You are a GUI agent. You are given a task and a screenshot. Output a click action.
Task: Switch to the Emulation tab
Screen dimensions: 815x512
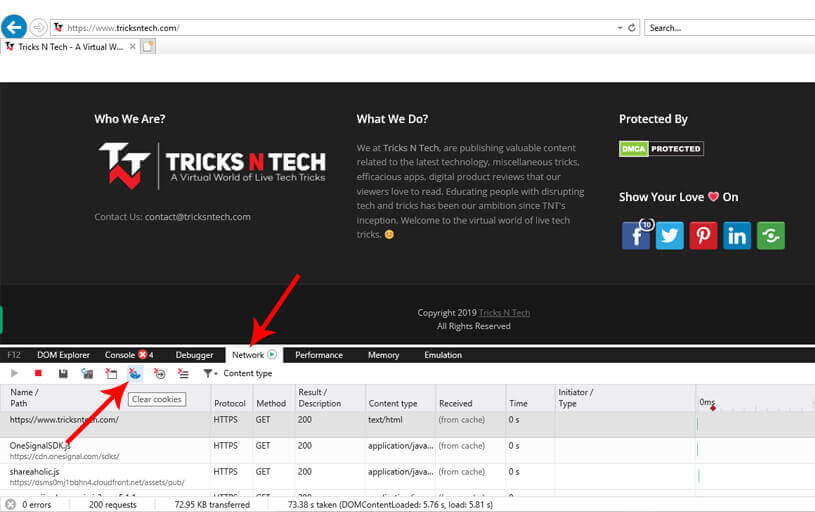(x=443, y=355)
